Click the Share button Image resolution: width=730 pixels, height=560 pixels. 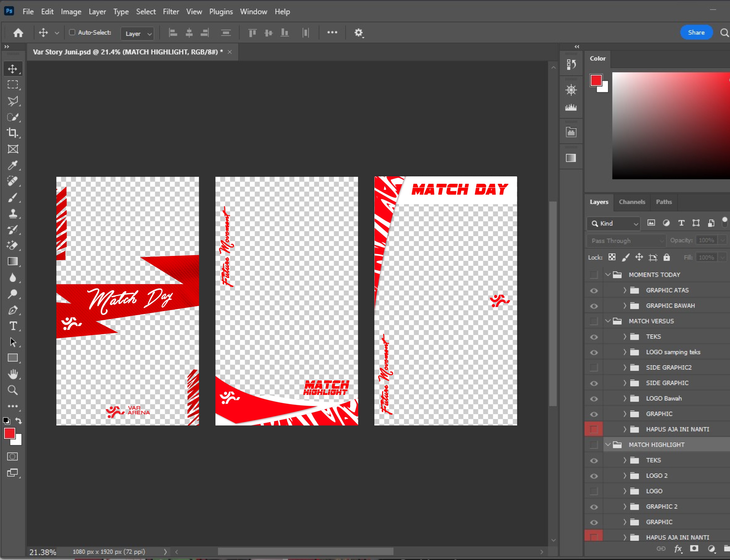click(x=696, y=32)
